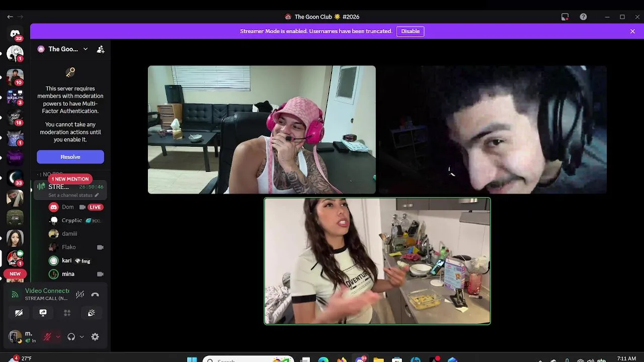Open microphone input options arrow

coord(58,337)
